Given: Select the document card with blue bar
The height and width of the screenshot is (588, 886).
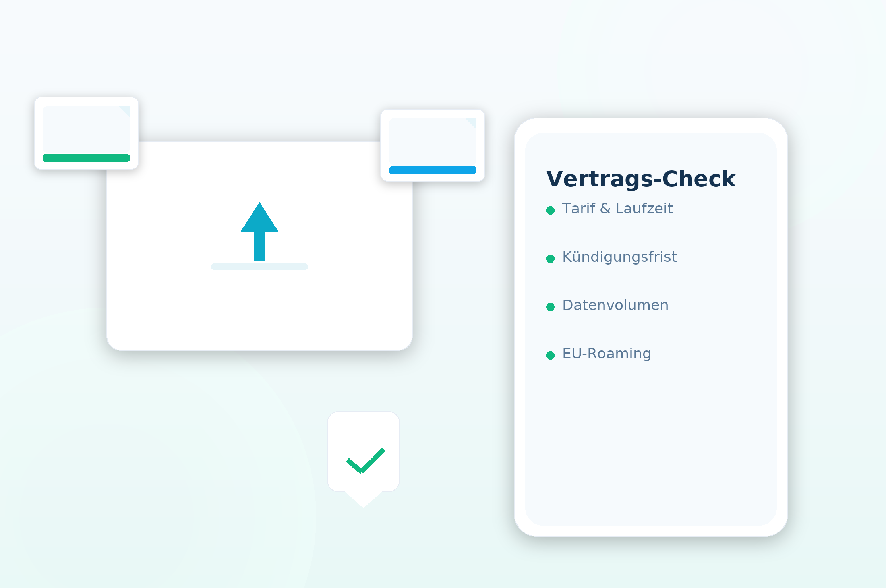Looking at the screenshot, I should (433, 145).
